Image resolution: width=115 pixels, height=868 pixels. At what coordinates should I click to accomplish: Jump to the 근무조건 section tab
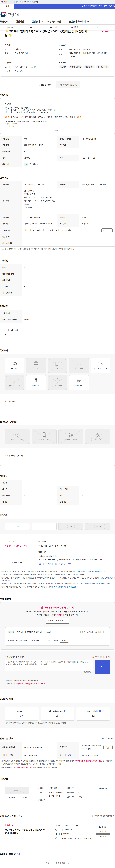coord(32,27)
